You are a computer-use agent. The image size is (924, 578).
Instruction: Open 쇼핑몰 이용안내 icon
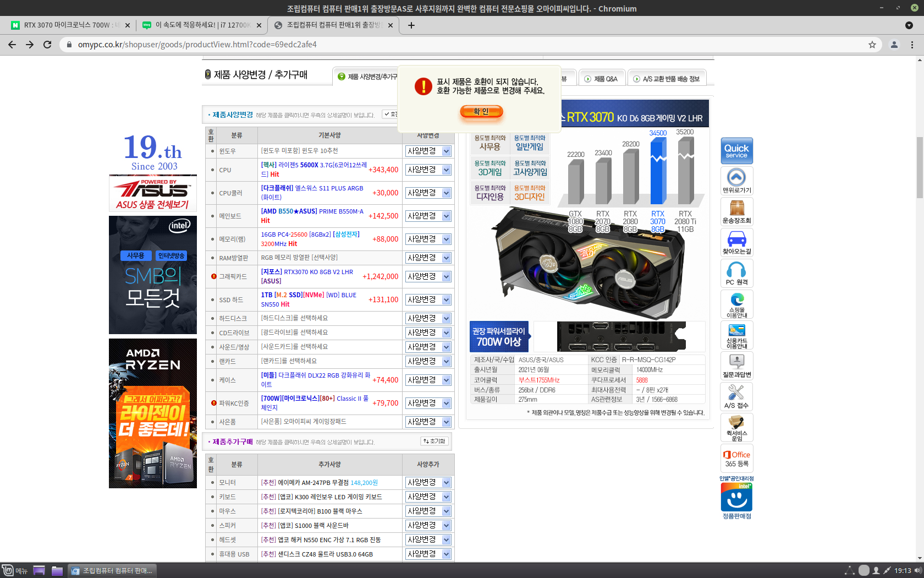click(736, 304)
